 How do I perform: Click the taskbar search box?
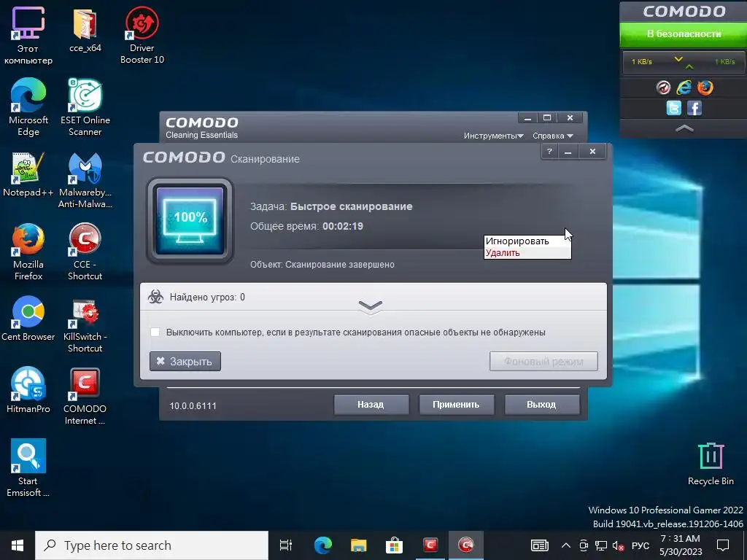click(x=152, y=545)
